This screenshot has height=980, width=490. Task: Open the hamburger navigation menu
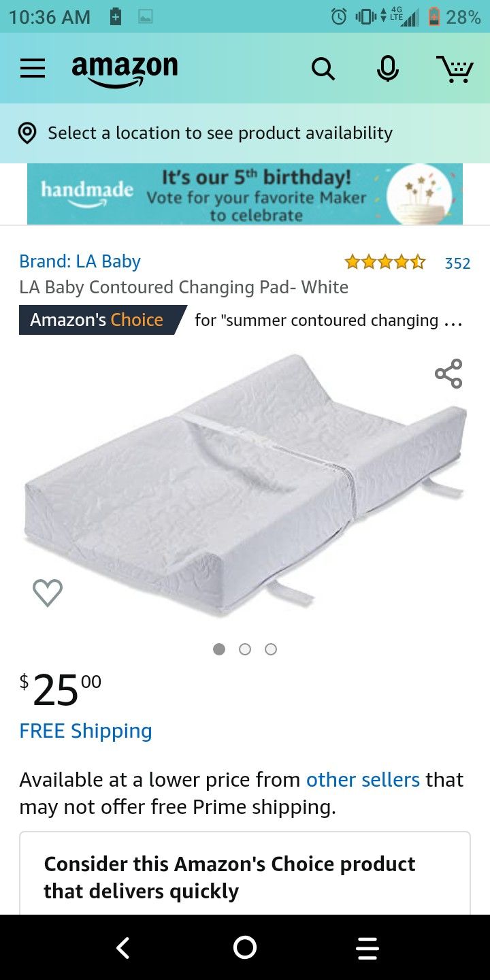click(33, 68)
